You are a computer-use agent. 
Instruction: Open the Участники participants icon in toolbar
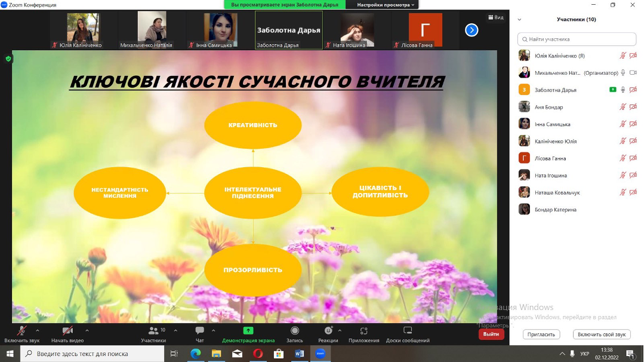pyautogui.click(x=154, y=331)
